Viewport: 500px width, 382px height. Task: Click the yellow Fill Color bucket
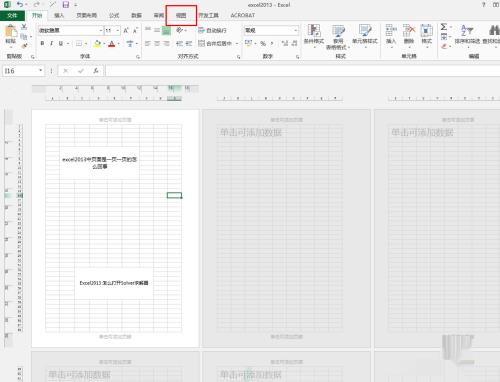(97, 43)
